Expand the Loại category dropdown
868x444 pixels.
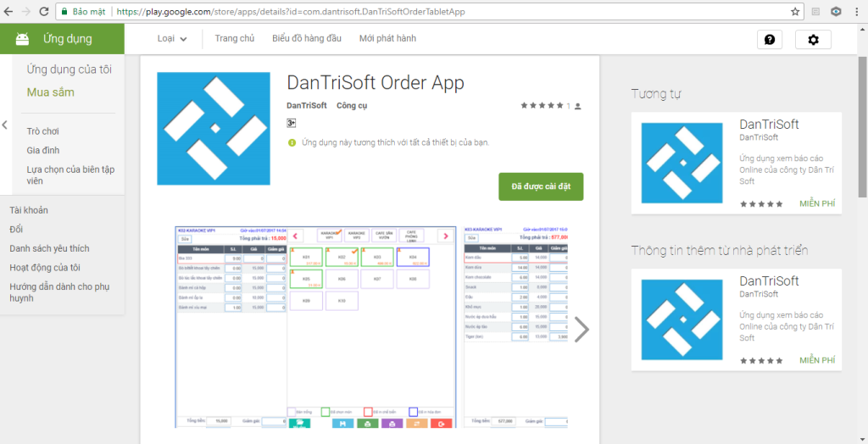click(x=172, y=38)
